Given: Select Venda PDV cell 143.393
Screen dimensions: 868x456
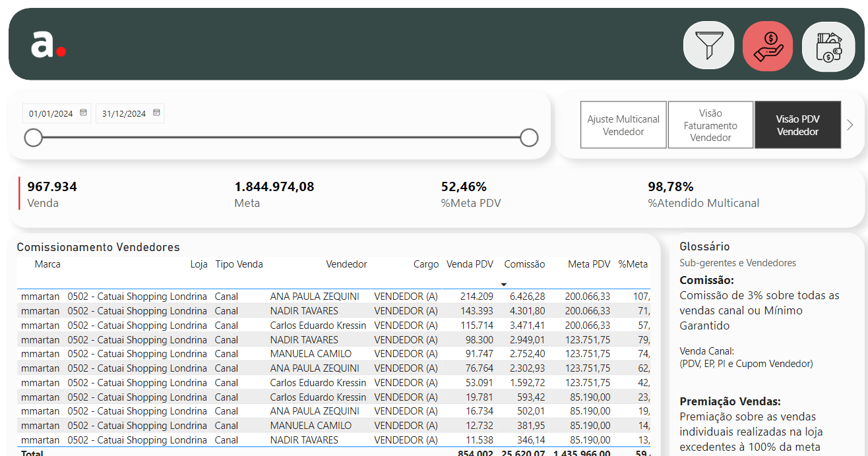Looking at the screenshot, I should pyautogui.click(x=476, y=311).
